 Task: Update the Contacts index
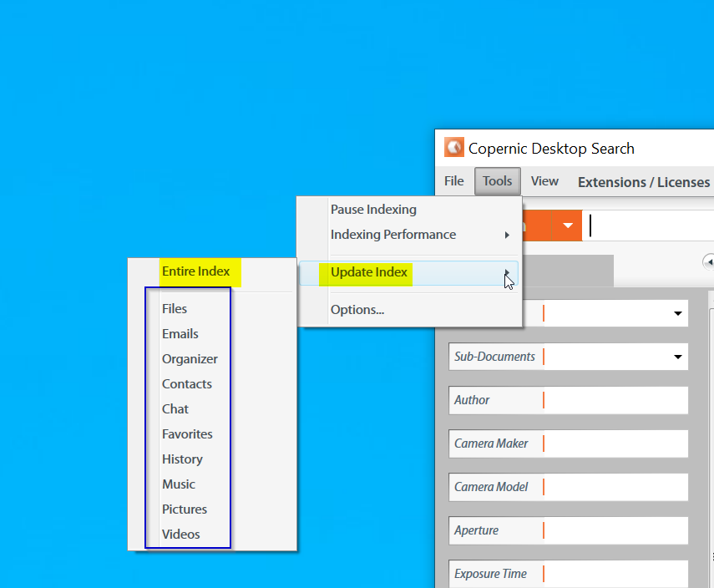[x=212, y=384]
